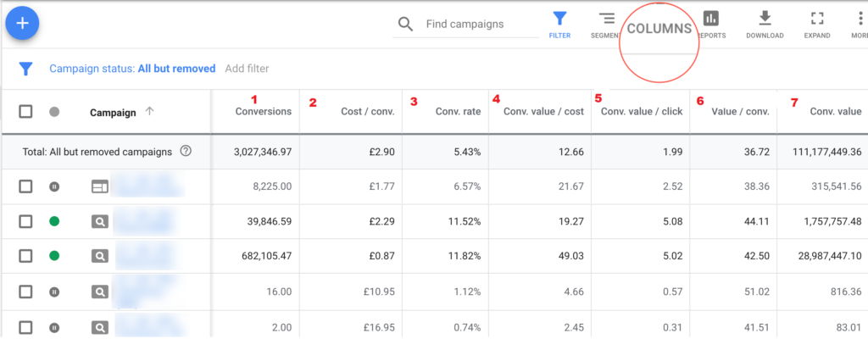The width and height of the screenshot is (868, 339).
Task: Click the help icon next to Total row
Action: click(x=186, y=152)
